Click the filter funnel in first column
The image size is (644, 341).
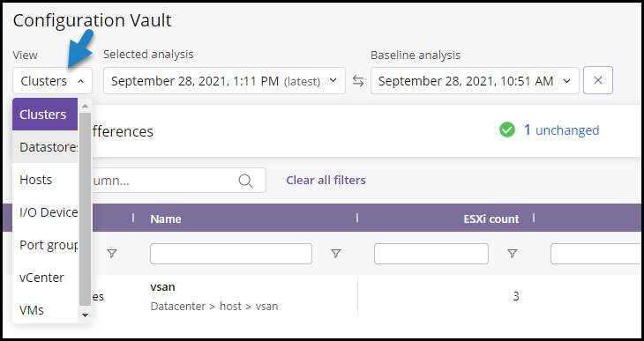point(112,254)
